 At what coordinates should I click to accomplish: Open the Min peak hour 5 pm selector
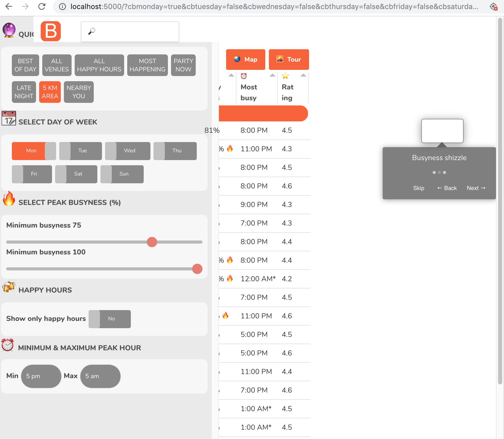(41, 376)
